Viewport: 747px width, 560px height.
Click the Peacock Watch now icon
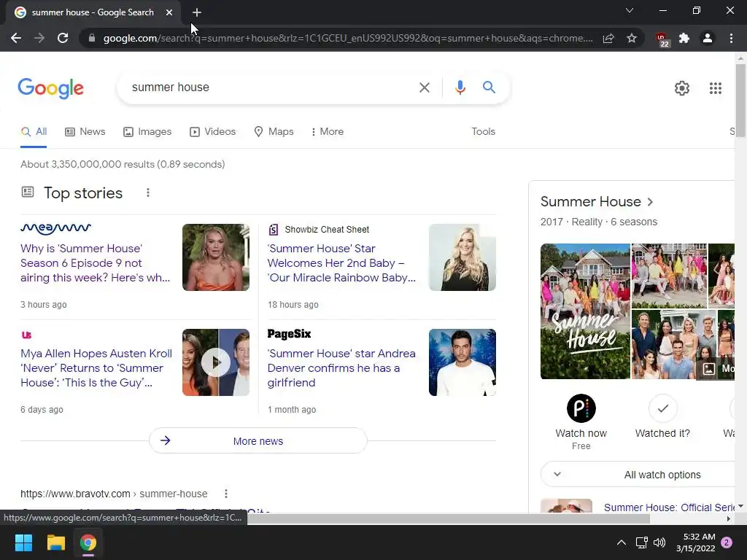tap(581, 408)
